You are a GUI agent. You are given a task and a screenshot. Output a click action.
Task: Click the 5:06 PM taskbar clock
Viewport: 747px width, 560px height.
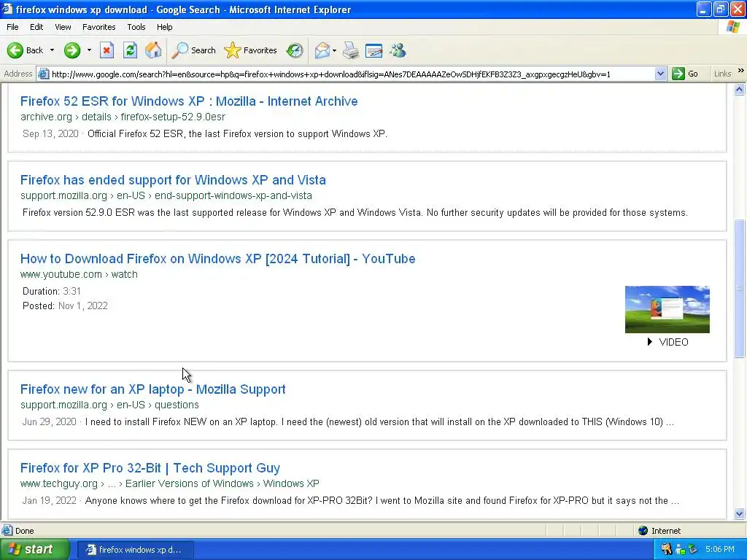coord(720,549)
